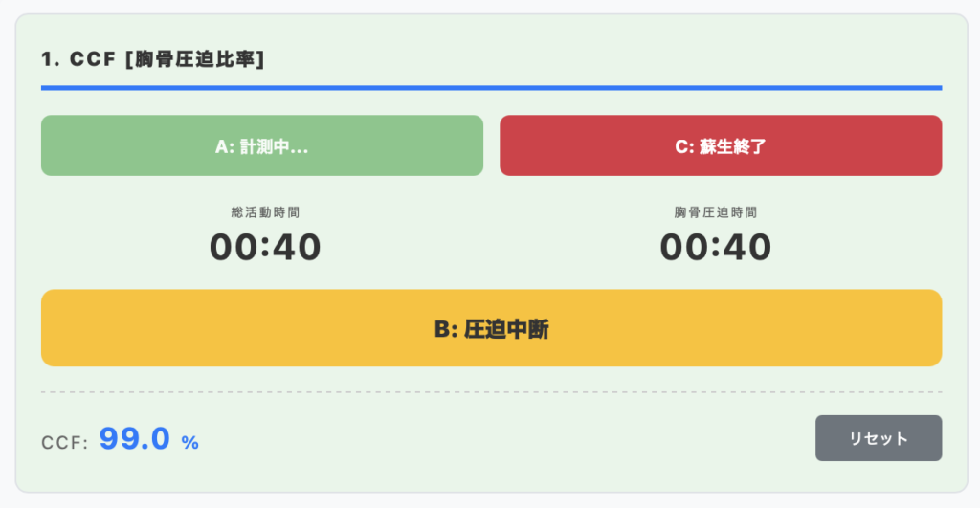The image size is (980, 508).
Task: Click the blue % sign after 99.0
Action: click(189, 442)
